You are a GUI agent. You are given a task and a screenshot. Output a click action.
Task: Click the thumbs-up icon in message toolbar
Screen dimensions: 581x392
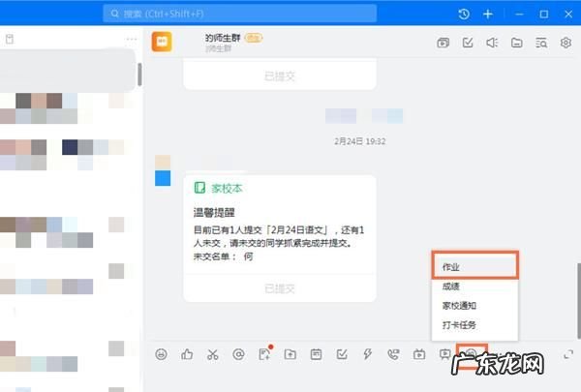pos(187,354)
